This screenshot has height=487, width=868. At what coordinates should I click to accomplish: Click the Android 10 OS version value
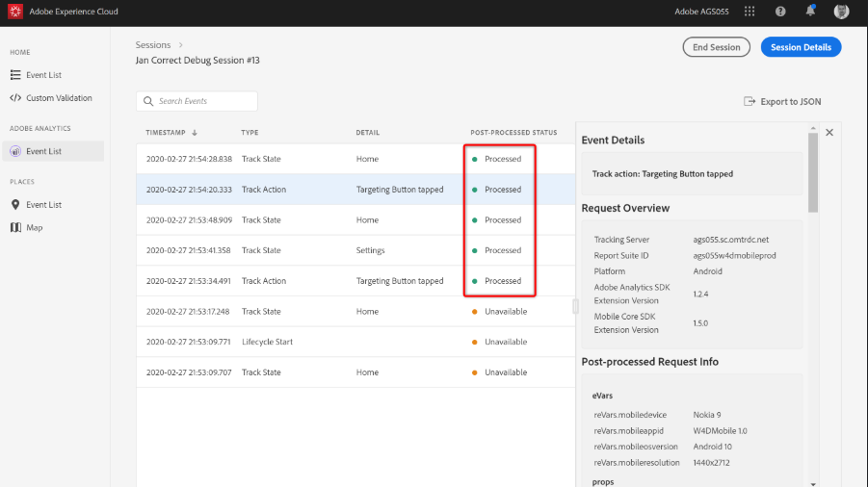pos(712,447)
